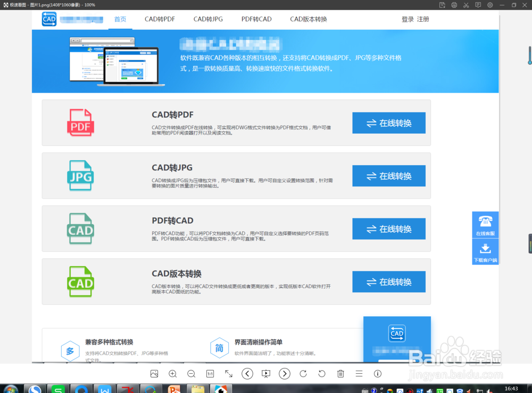Click the zoom in magnifier icon
The height and width of the screenshot is (393, 532).
[172, 374]
